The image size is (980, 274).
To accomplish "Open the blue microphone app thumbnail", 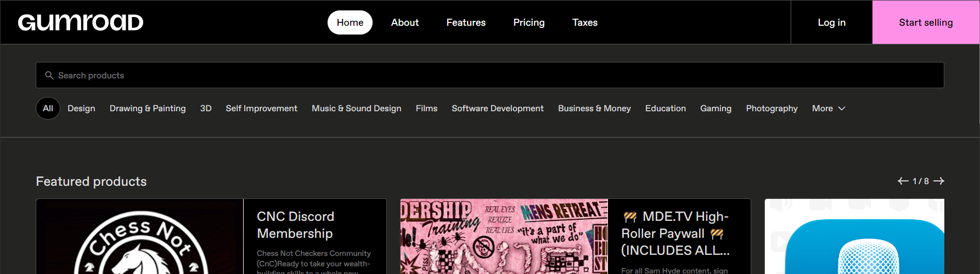I will click(x=854, y=237).
